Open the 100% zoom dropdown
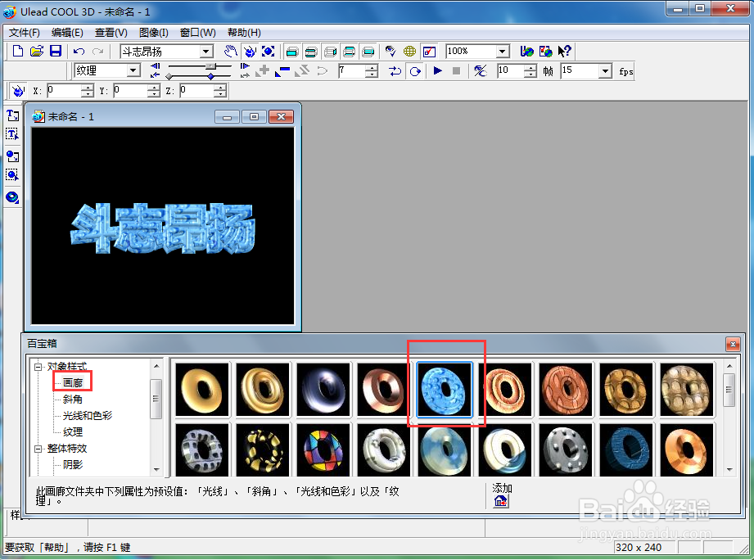 point(502,52)
